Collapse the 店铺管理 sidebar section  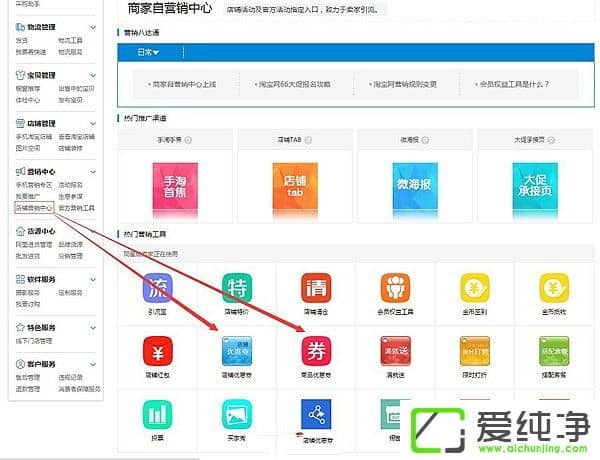(93, 124)
